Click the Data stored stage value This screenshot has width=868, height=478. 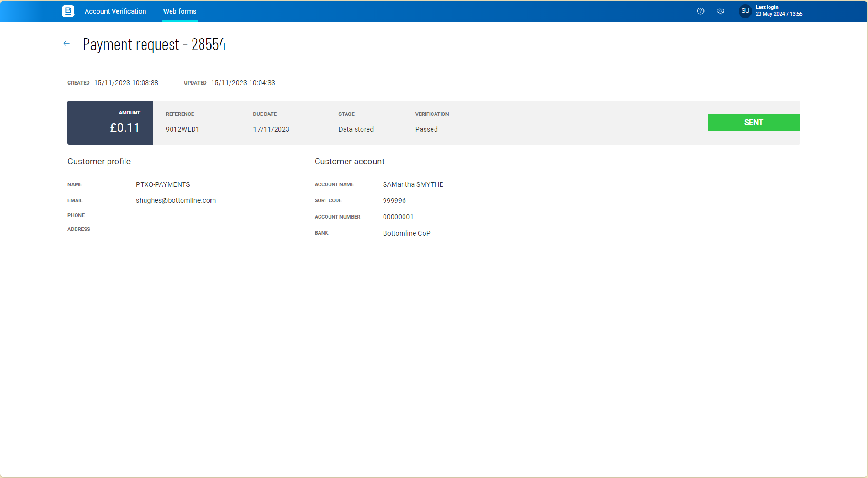tap(356, 129)
